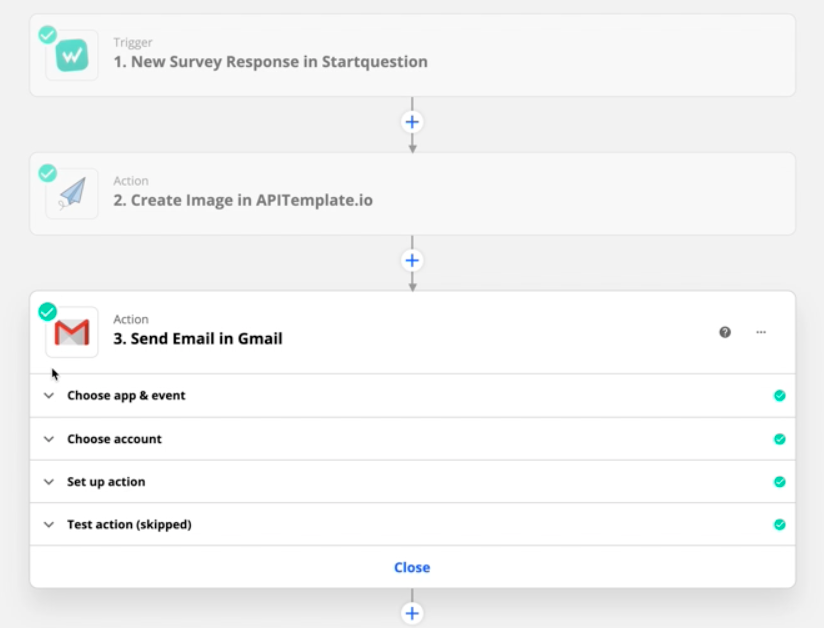Click the green check on Test action
The height and width of the screenshot is (628, 824).
pyautogui.click(x=779, y=524)
